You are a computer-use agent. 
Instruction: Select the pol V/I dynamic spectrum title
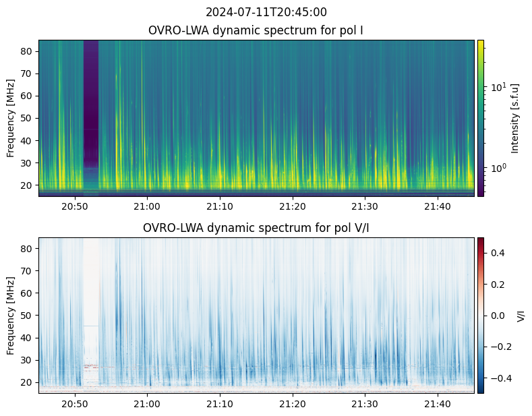pos(256,228)
